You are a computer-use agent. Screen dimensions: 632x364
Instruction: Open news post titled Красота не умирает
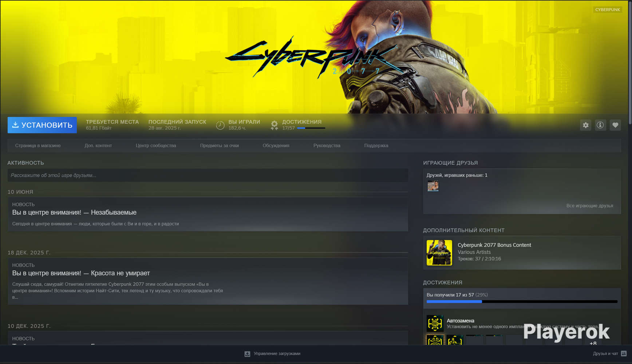click(x=81, y=273)
